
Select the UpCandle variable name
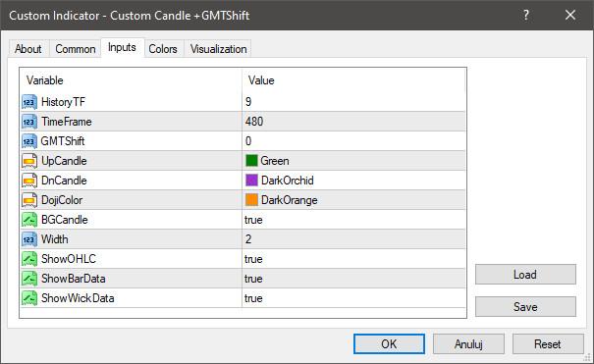pos(64,161)
